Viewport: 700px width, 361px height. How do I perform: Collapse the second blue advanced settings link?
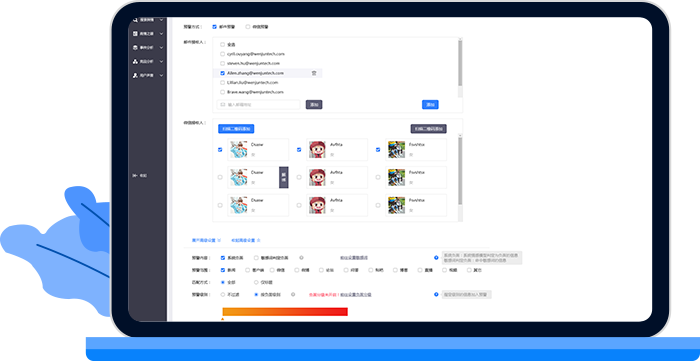[x=246, y=240]
